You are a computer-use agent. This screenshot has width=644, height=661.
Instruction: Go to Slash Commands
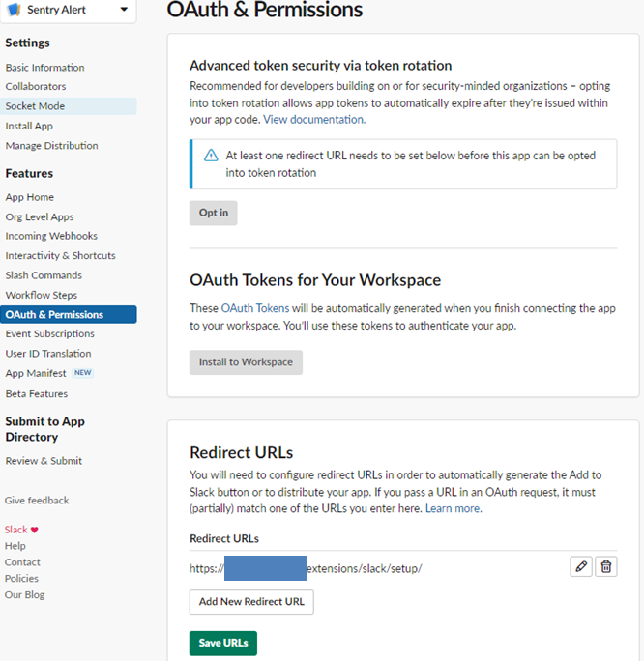[44, 275]
